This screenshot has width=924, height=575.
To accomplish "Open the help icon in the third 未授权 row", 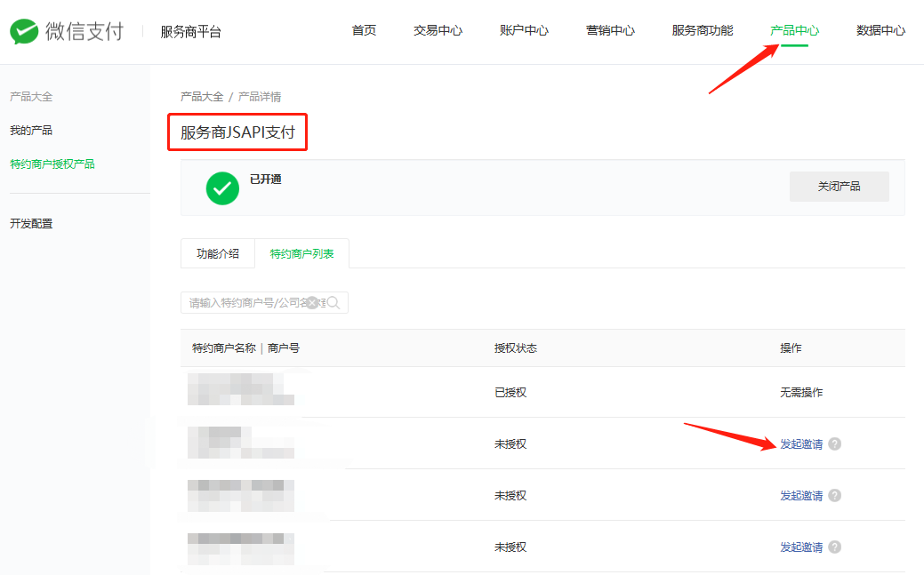I will tap(834, 547).
